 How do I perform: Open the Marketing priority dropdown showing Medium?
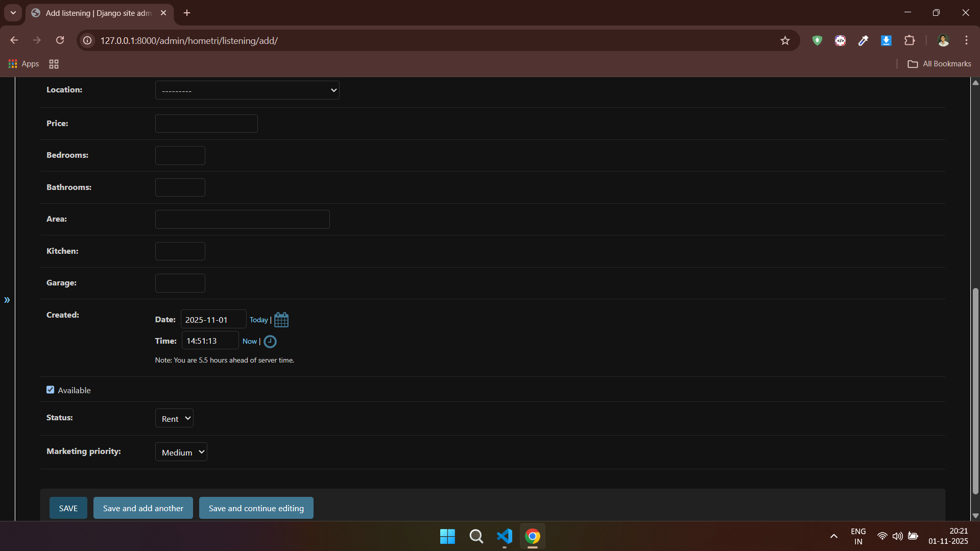click(x=181, y=452)
